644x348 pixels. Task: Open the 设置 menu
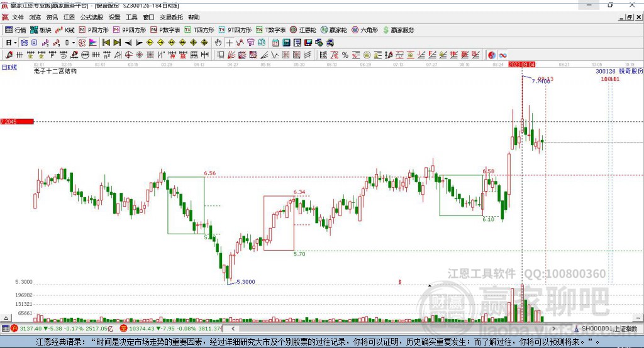[x=114, y=17]
